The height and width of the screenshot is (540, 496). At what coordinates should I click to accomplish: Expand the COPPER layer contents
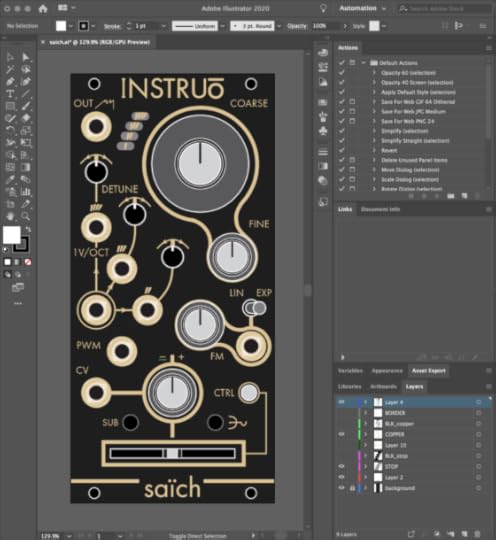[x=366, y=434]
